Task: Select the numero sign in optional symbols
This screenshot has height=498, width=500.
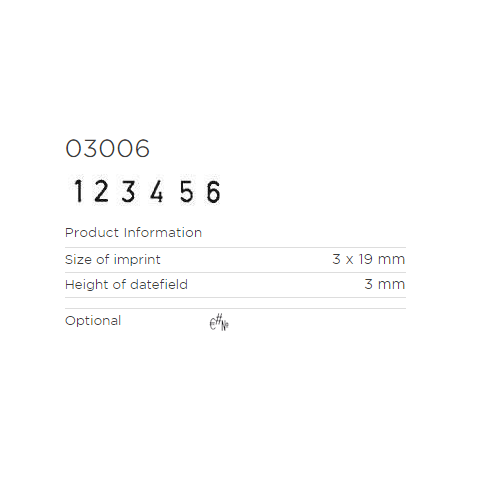Action: point(225,325)
